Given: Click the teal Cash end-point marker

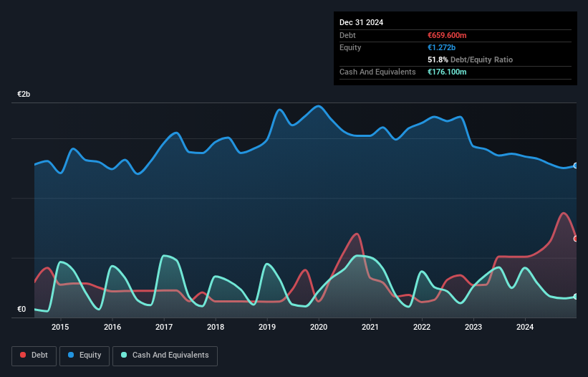Looking at the screenshot, I should click(576, 296).
